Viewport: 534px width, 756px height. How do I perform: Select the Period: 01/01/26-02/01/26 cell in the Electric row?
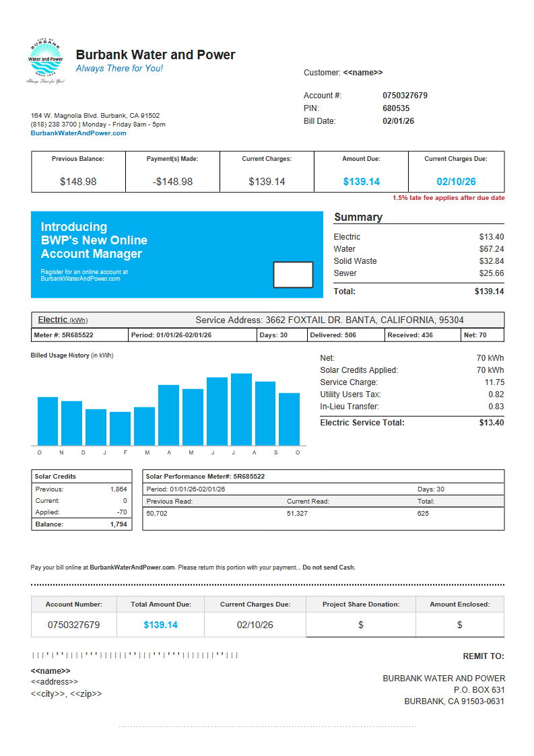(x=193, y=335)
